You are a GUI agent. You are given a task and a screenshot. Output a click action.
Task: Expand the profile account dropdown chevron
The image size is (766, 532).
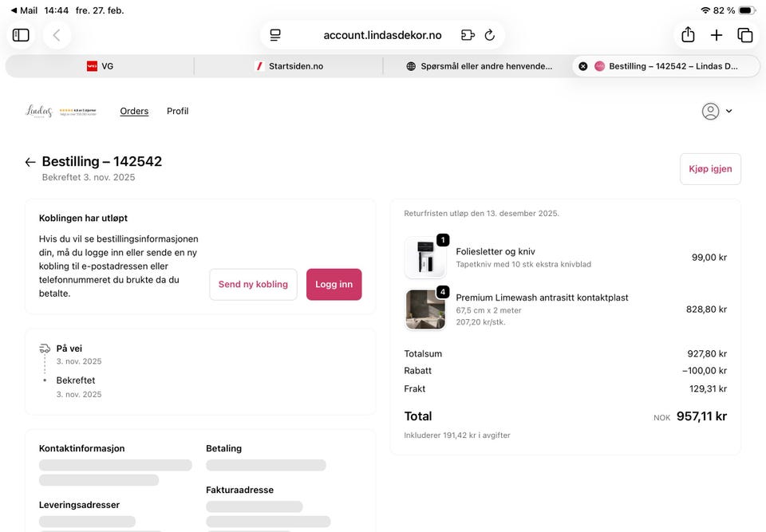728,111
